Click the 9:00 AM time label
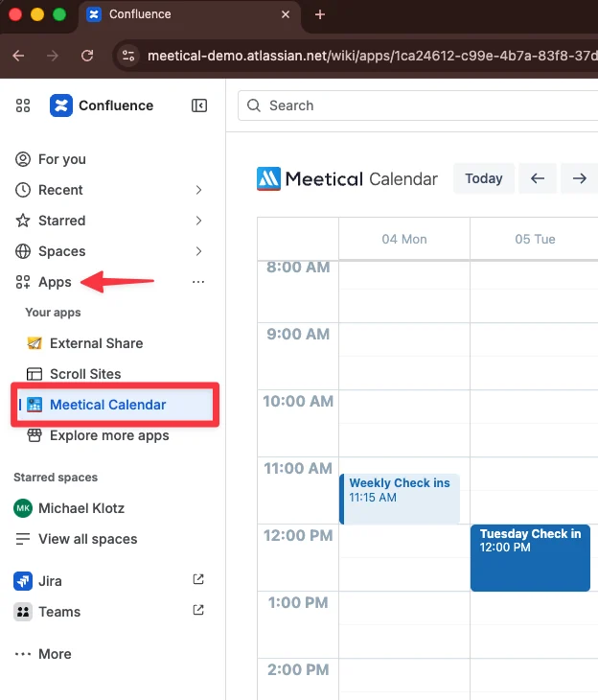The image size is (598, 700). tap(298, 334)
